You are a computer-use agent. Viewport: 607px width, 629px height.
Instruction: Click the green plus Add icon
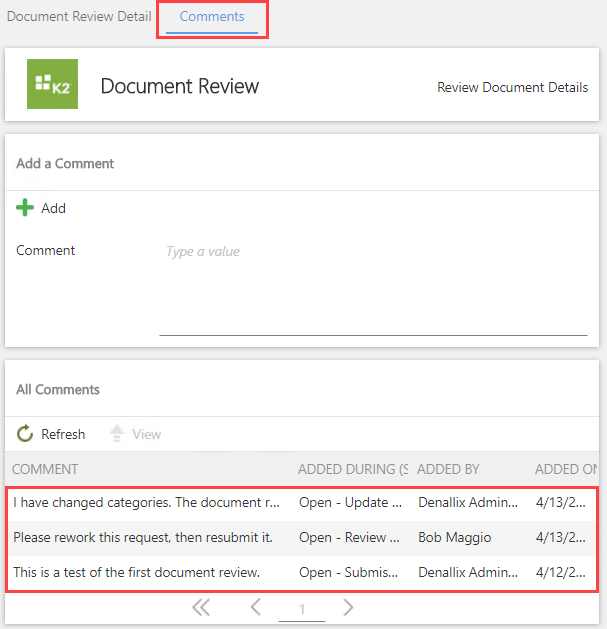click(25, 208)
